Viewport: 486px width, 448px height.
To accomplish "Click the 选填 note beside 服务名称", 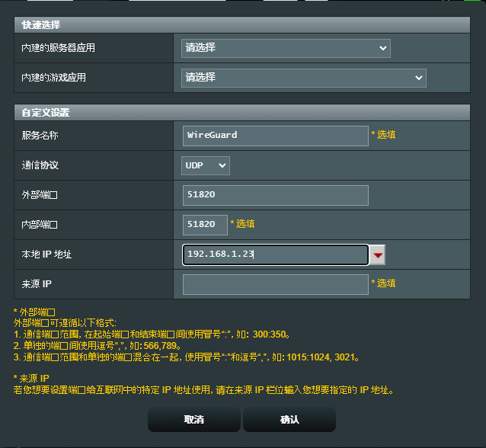I will [x=383, y=135].
